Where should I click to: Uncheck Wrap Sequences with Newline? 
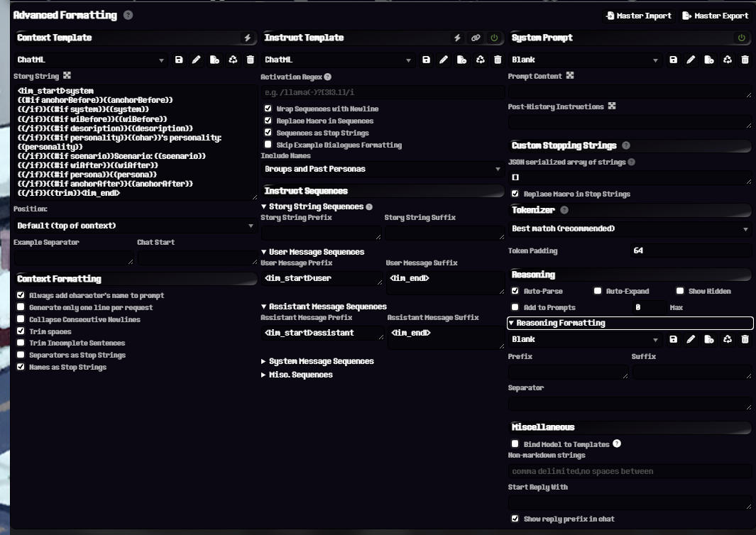pos(268,109)
